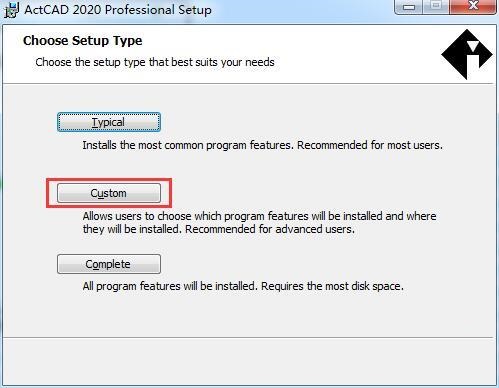Click empty footer area below the bottom separator
Viewport: 499px width, 388px height.
248,362
